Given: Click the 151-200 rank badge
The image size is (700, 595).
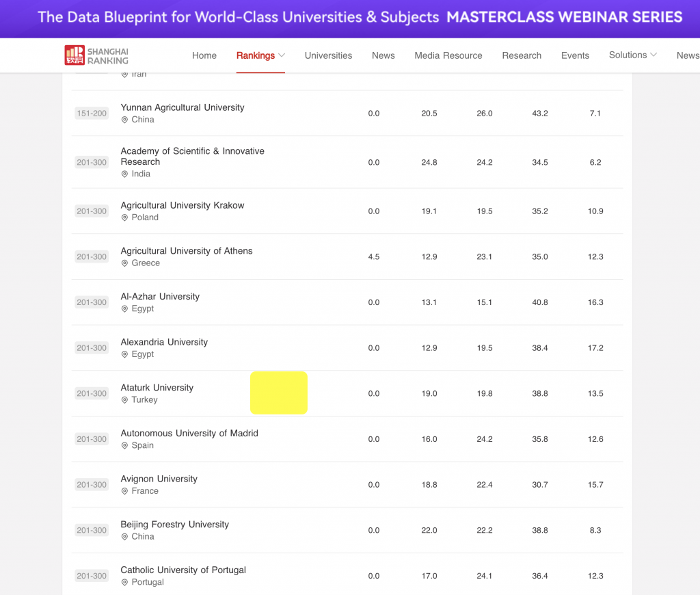Looking at the screenshot, I should pyautogui.click(x=92, y=114).
